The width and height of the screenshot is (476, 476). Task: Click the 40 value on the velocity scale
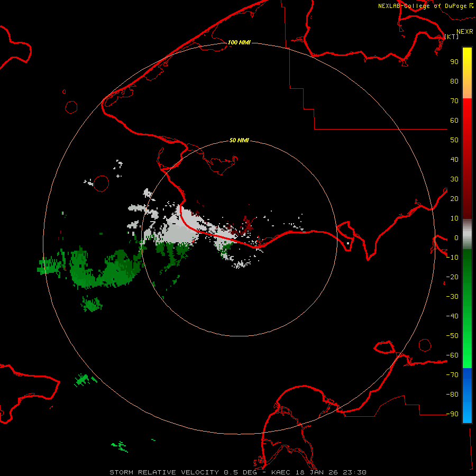[454, 159]
